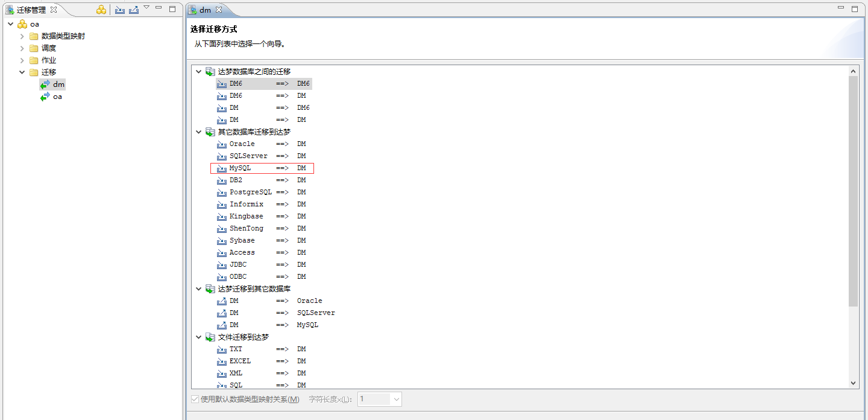
Task: Click the 达梦数据库之间的迁移 group icon
Action: coord(210,71)
